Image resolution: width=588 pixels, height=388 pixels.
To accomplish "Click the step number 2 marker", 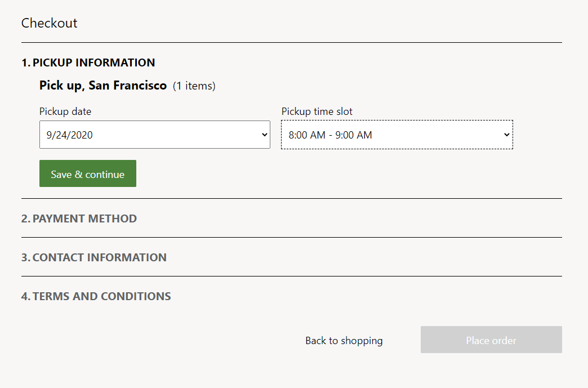I will point(25,218).
